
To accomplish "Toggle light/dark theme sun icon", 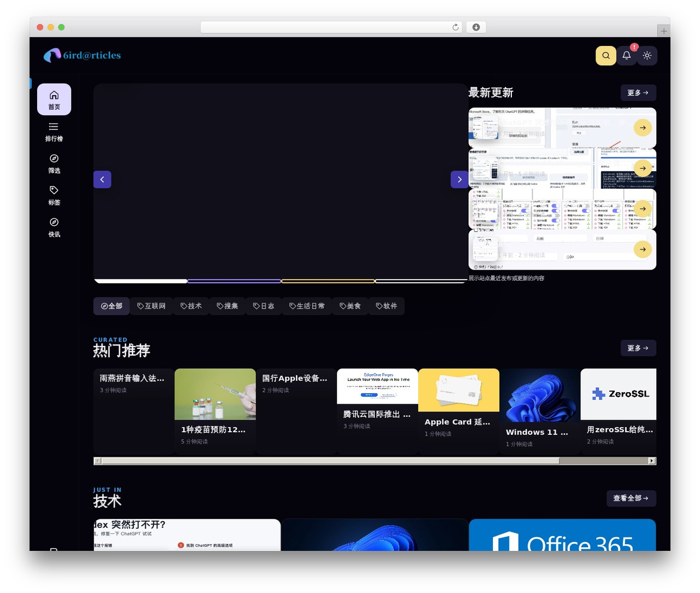I will (x=647, y=55).
